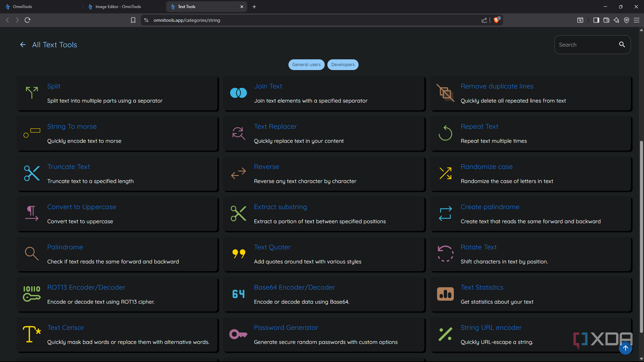Viewport: 644px width, 362px height.
Task: Open the Password Generator link
Action: click(286, 327)
